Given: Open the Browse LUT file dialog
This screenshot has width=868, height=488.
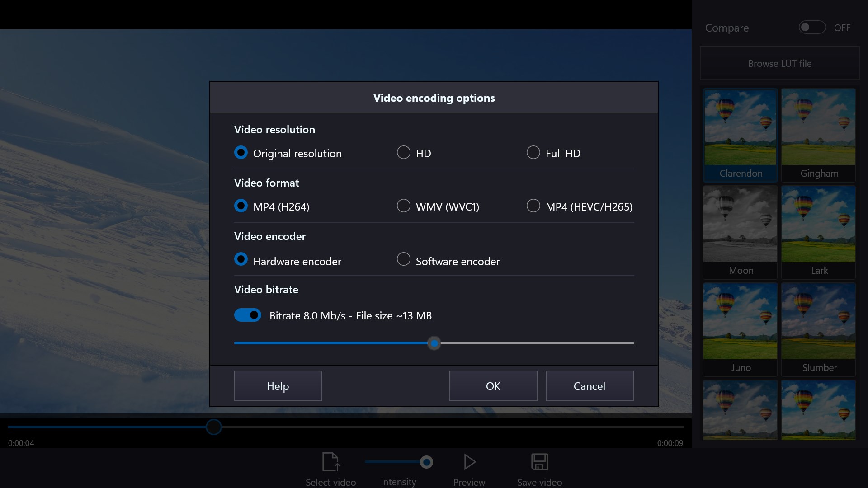Looking at the screenshot, I should click(x=779, y=63).
